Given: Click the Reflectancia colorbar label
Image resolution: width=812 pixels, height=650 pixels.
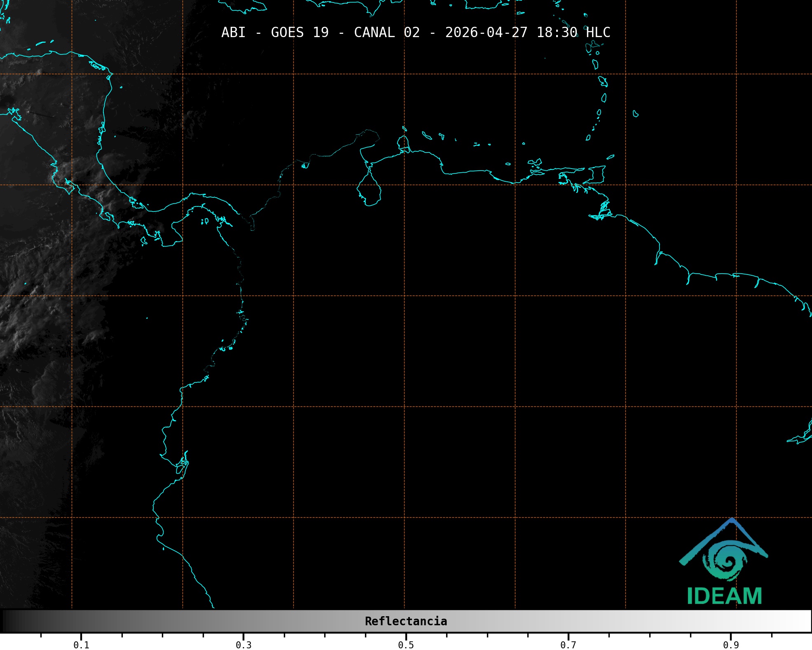Looking at the screenshot, I should point(406,621).
